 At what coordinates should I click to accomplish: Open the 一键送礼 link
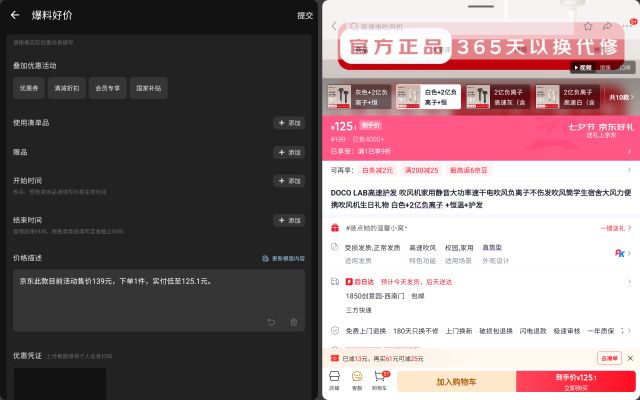coord(616,228)
